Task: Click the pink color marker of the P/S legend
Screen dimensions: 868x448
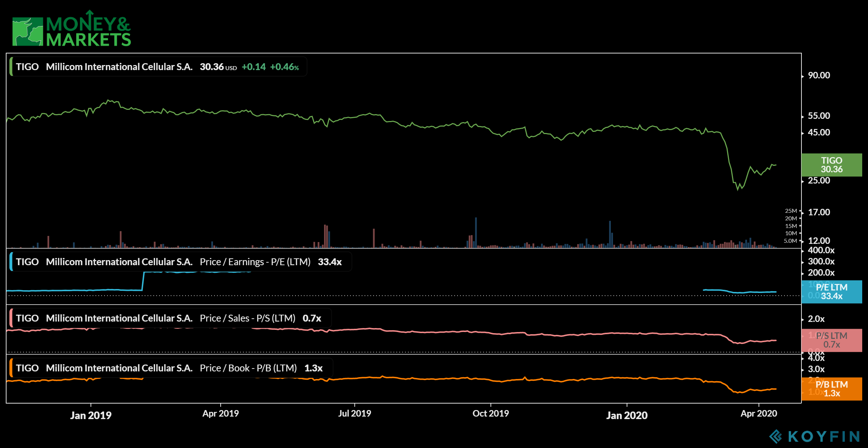Action: coord(11,318)
